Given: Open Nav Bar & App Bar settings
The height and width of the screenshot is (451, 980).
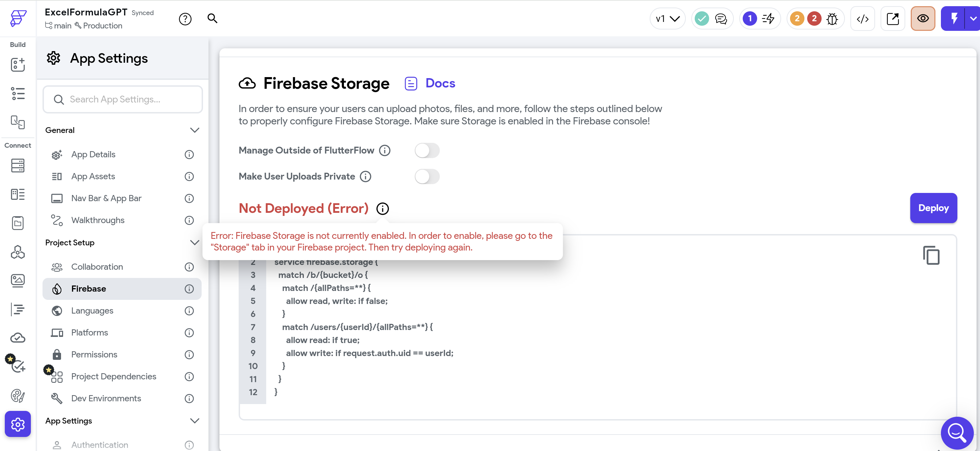Looking at the screenshot, I should pos(122,198).
